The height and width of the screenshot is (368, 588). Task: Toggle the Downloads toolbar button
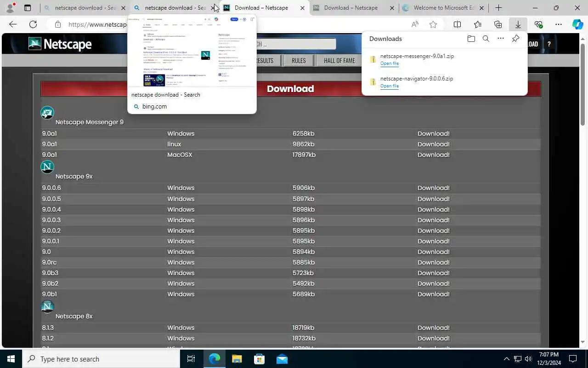518,24
